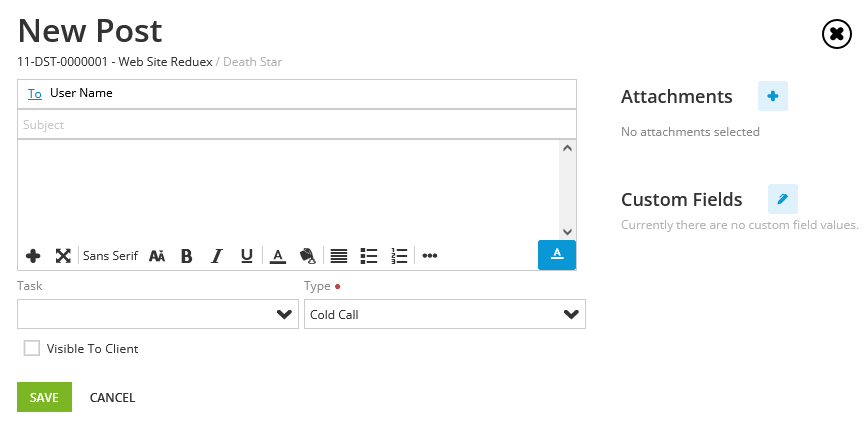Add an attachment with the plus button
This screenshot has height=434, width=865.
click(x=773, y=96)
